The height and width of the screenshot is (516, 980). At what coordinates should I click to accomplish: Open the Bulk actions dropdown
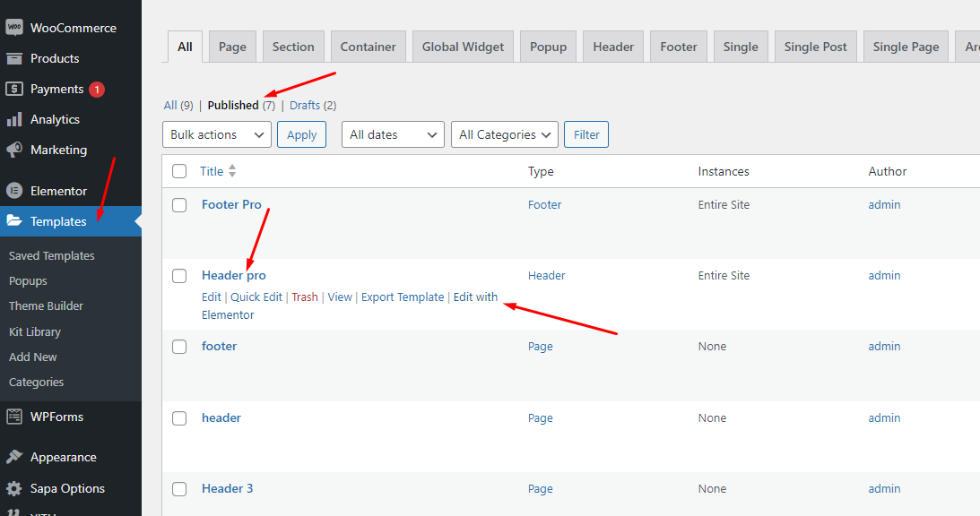(x=216, y=134)
